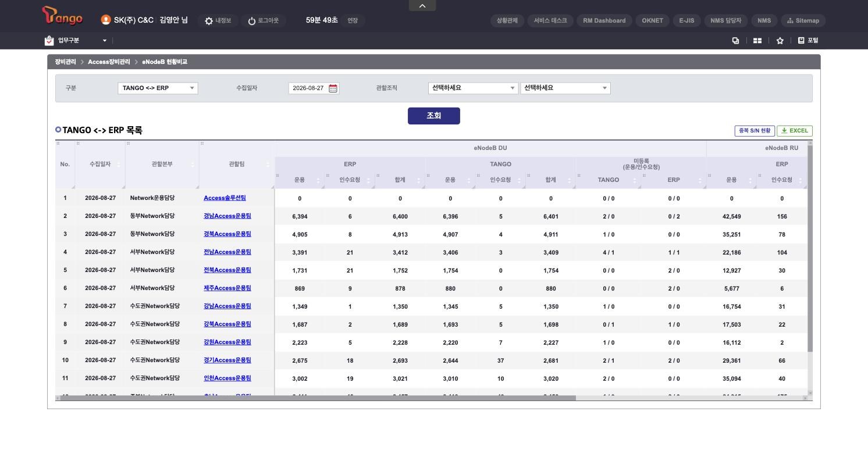
Task: Click the star favorites icon
Action: [x=780, y=41]
